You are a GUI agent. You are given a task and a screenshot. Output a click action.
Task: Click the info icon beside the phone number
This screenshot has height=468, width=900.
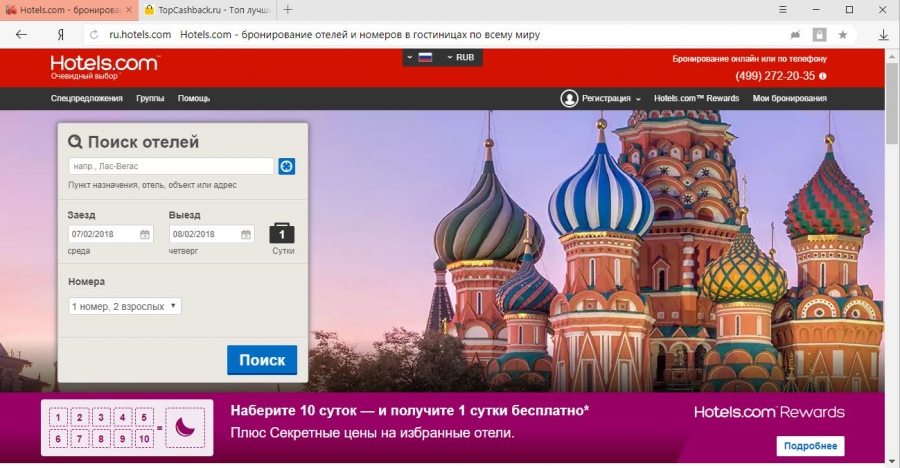coord(823,76)
